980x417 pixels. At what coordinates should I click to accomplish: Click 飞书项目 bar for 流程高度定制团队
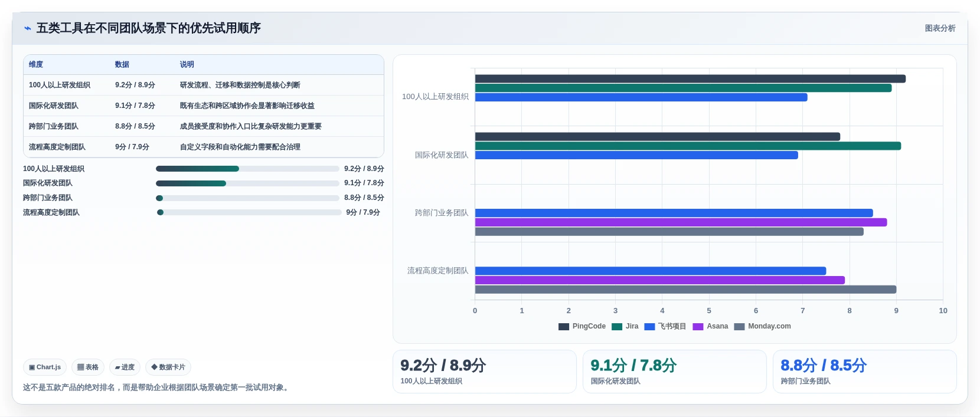pos(651,271)
